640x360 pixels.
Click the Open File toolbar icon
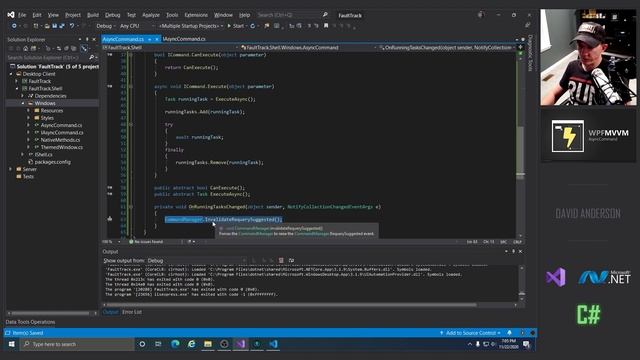click(x=47, y=26)
